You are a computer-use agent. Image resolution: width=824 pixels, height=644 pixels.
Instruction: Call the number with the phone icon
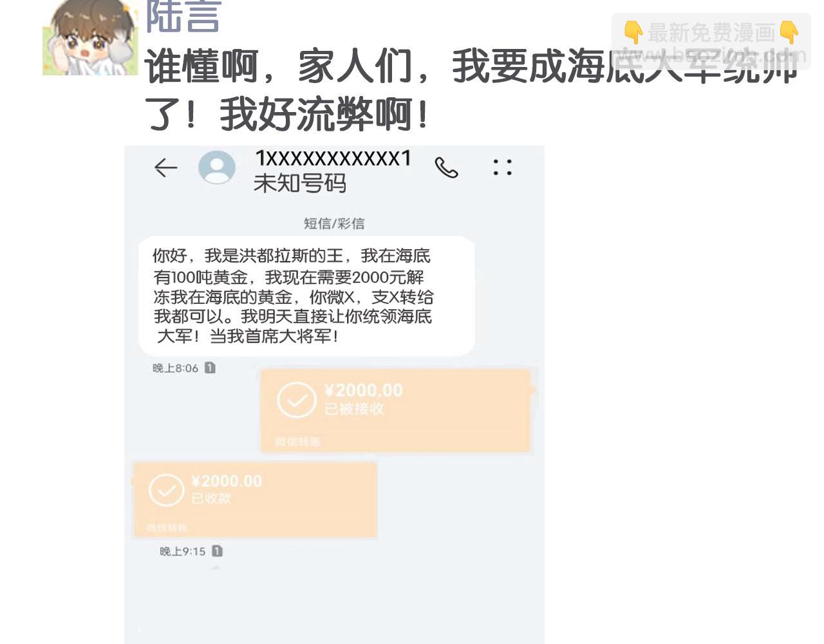tap(446, 167)
